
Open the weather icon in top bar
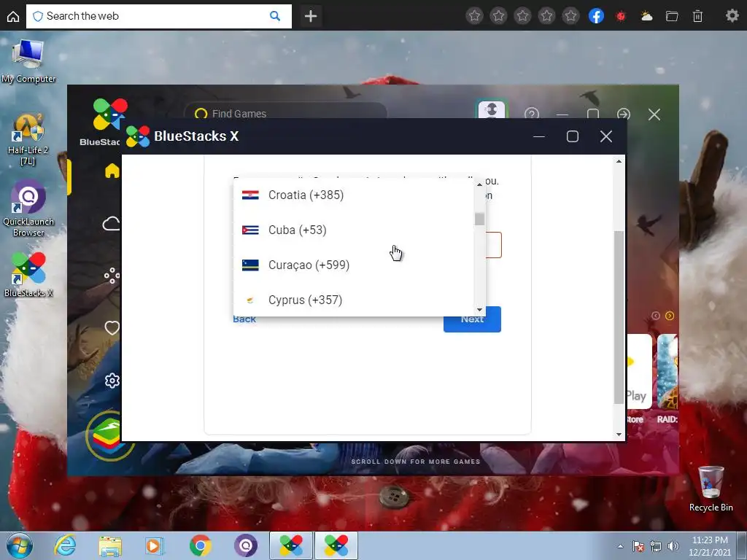(646, 16)
